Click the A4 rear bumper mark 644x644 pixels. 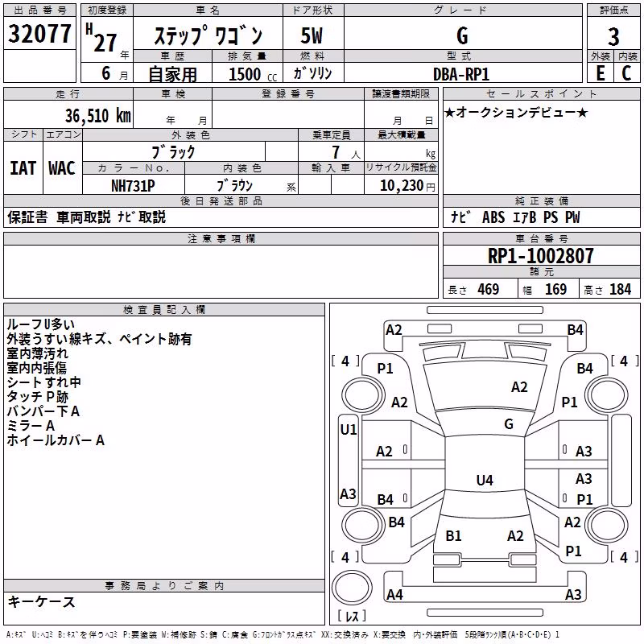click(x=395, y=594)
